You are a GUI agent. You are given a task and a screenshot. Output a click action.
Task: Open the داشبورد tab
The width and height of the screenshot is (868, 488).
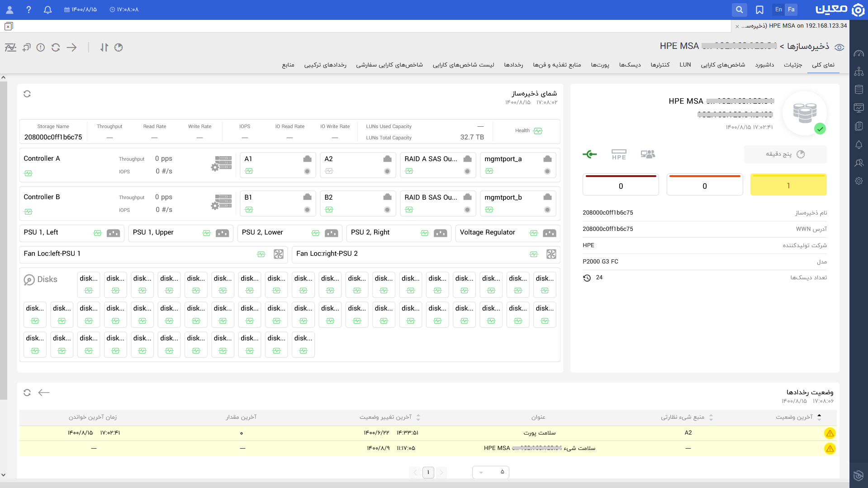[x=764, y=65]
